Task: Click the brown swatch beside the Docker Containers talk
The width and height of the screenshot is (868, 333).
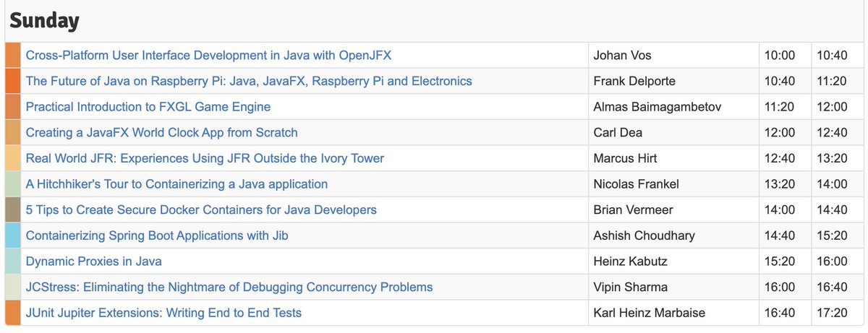Action: click(x=13, y=210)
